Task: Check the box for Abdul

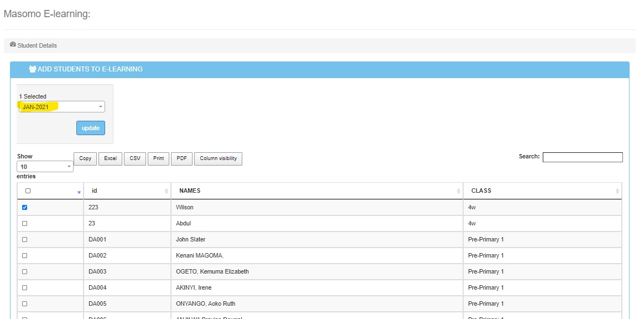Action: [x=24, y=224]
